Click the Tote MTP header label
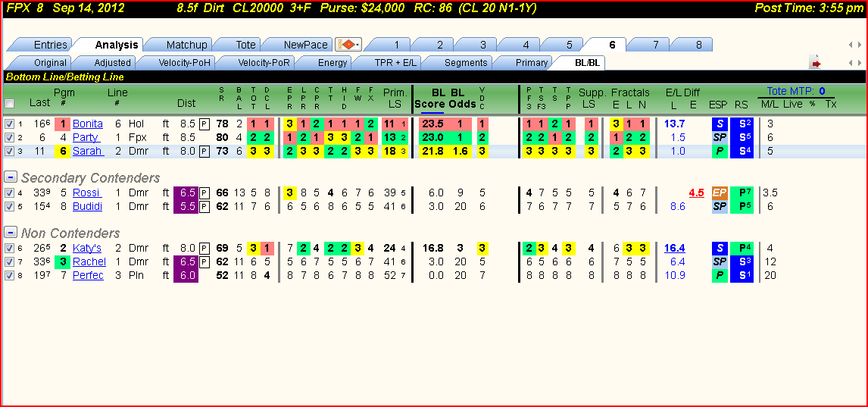The height and width of the screenshot is (407, 868). coord(797,92)
